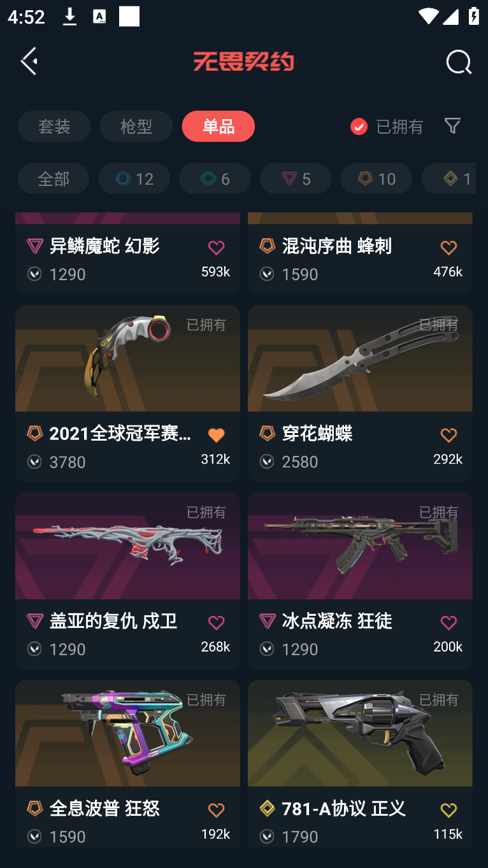Switch to the 枪型 tab

(x=136, y=126)
